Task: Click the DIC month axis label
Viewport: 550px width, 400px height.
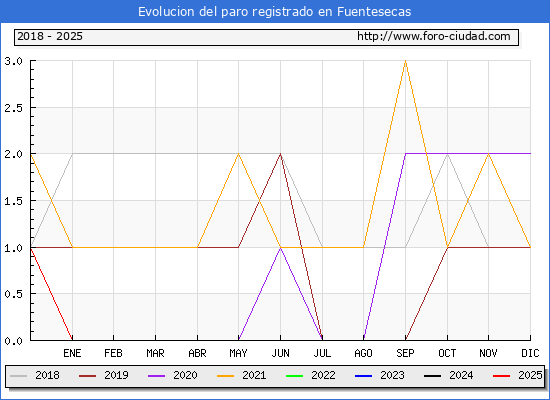Action: [x=530, y=353]
